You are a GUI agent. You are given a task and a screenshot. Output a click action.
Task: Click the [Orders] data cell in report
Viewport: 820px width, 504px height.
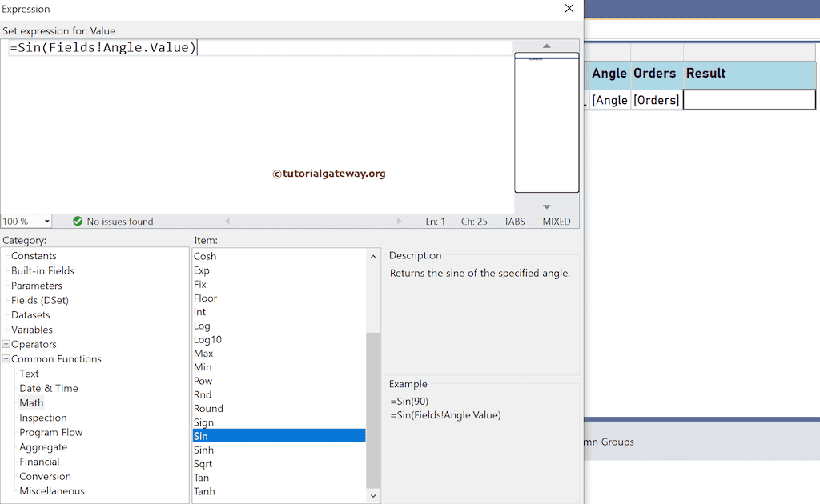657,100
